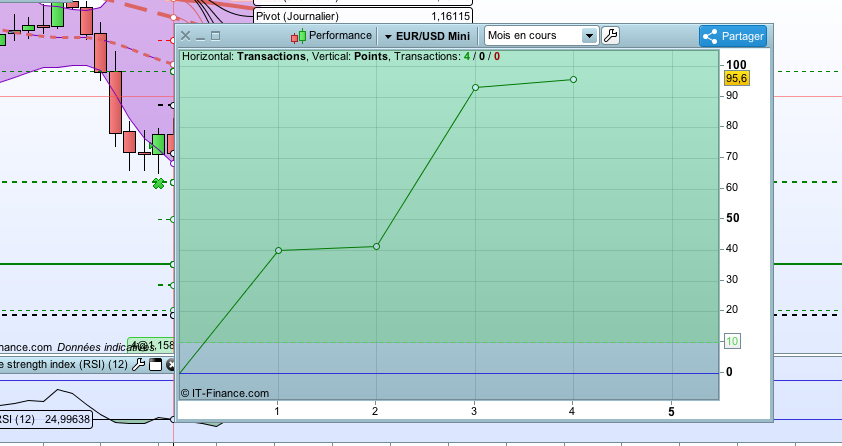Select the data point at transaction 2
Viewport: 842px width, 446px height.
point(376,246)
